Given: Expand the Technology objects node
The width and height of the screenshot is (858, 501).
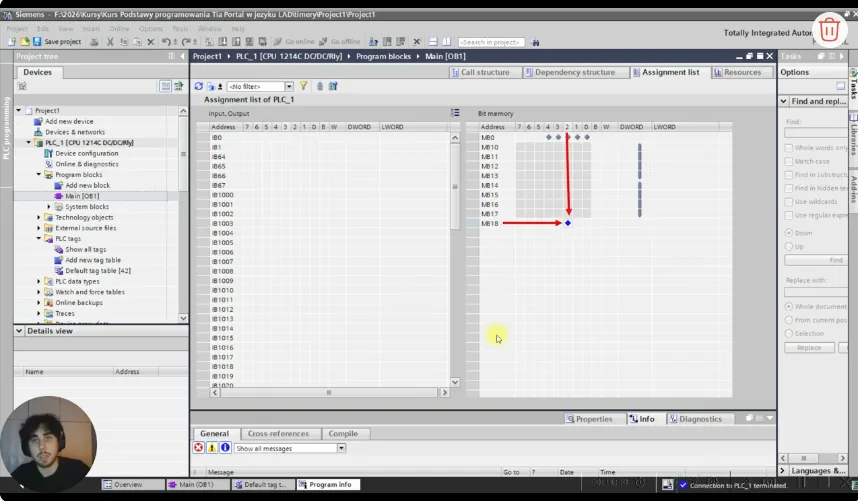Looking at the screenshot, I should 39,217.
